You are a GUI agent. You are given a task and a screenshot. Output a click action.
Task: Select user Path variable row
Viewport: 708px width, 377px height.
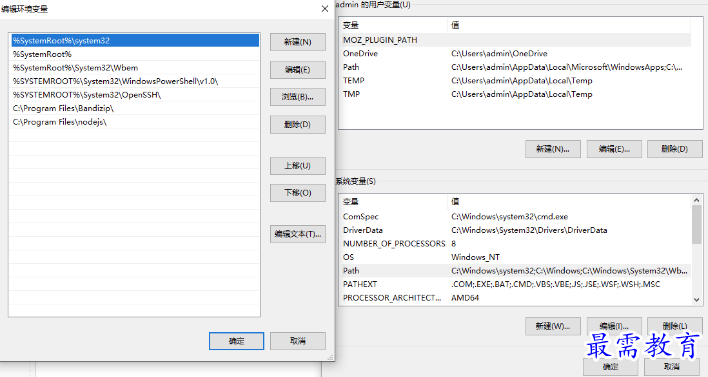(516, 67)
